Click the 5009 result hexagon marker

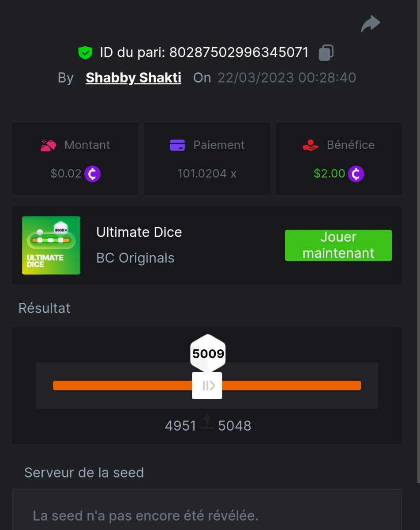pos(208,353)
